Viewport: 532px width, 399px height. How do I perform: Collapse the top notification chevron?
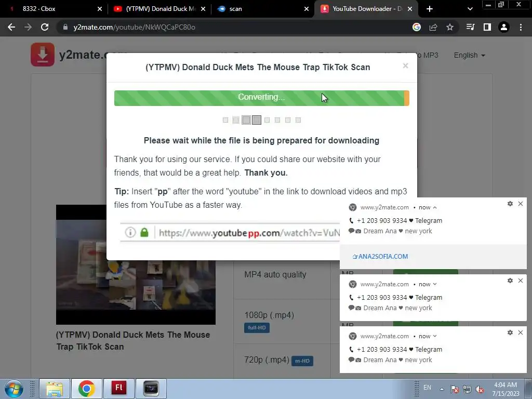(x=435, y=207)
